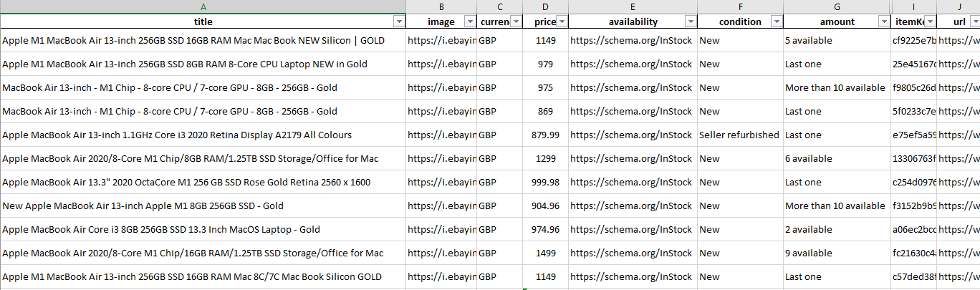Select the price cell 979

pyautogui.click(x=546, y=64)
